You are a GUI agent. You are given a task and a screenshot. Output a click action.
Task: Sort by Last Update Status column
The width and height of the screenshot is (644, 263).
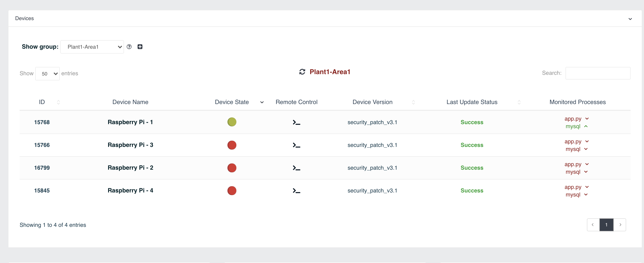point(472,102)
